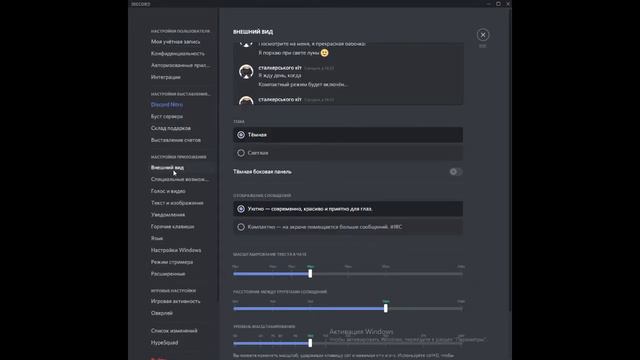Open HypeSquad page
This screenshot has width=640, height=360.
164,342
